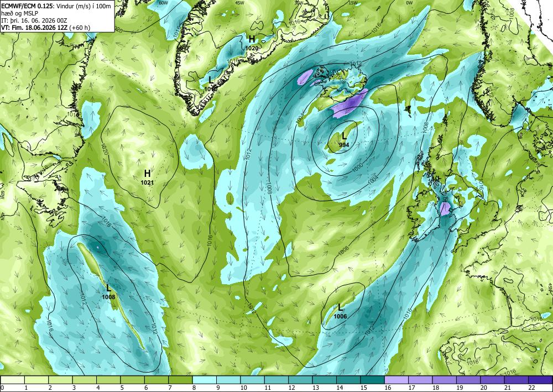
Task: Click the 1016 isobar label near Greenland tip
Action: 242,102
